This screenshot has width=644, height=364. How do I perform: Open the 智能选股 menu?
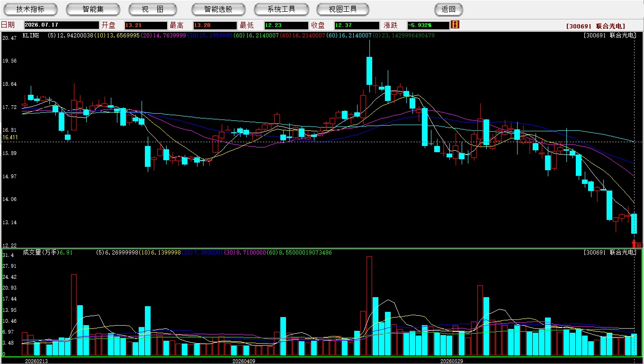[218, 9]
